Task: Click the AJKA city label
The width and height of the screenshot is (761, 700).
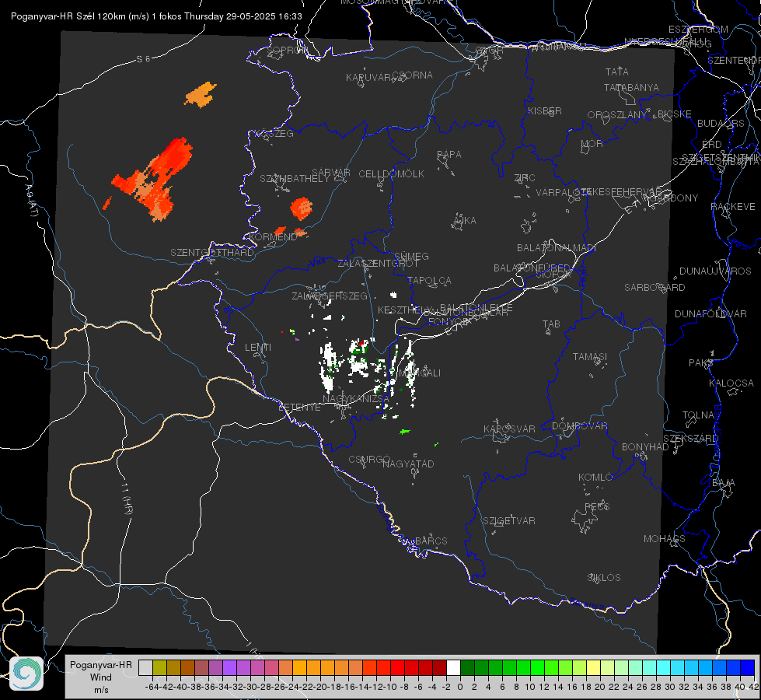Action: [465, 221]
